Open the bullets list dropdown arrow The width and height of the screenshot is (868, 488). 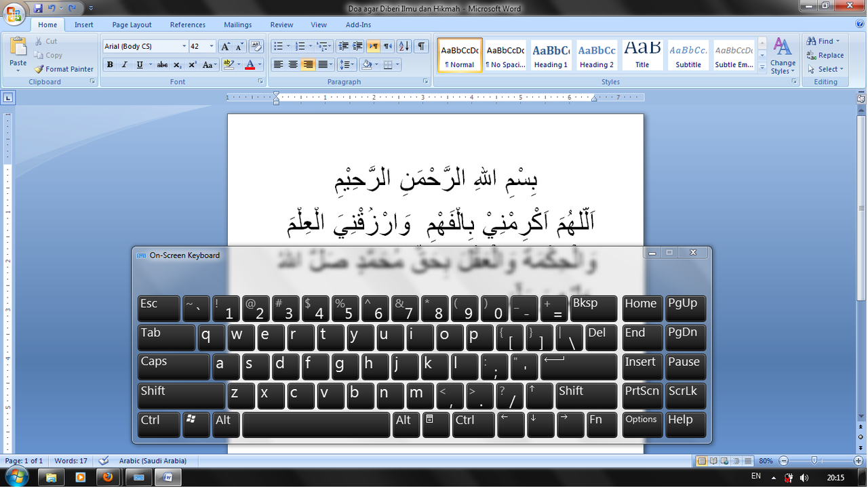288,47
